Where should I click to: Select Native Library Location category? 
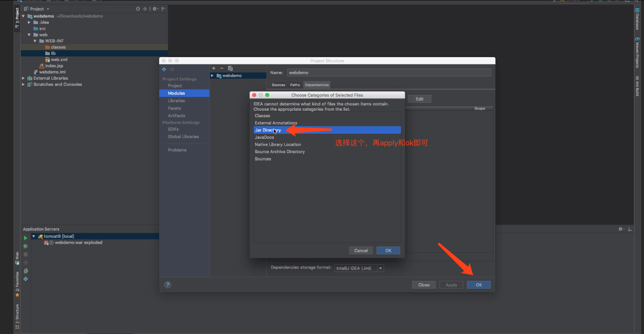coord(278,145)
